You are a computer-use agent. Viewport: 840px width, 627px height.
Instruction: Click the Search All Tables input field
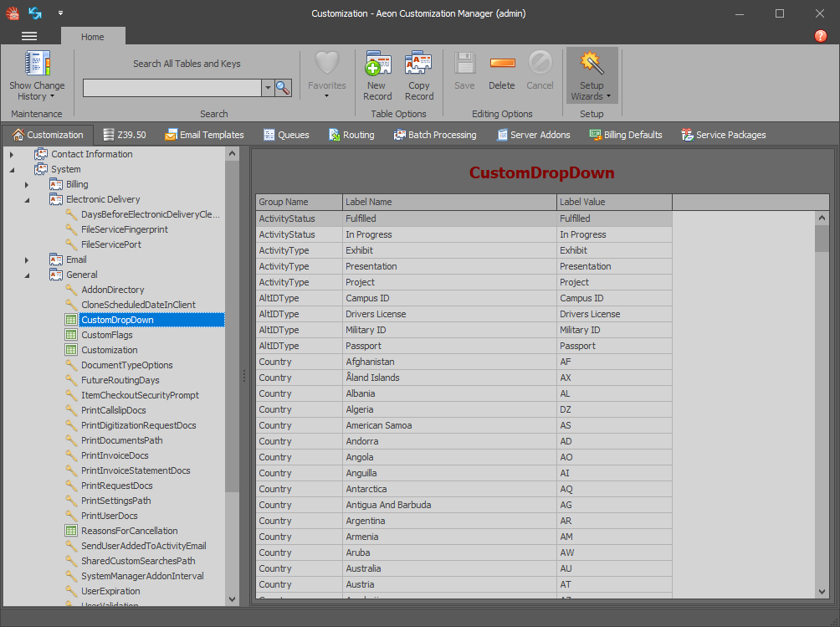coord(172,88)
